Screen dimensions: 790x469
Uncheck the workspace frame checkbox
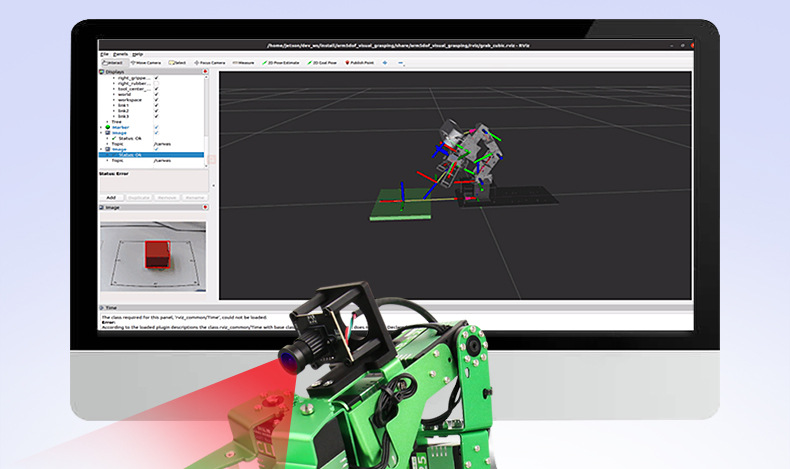click(157, 101)
